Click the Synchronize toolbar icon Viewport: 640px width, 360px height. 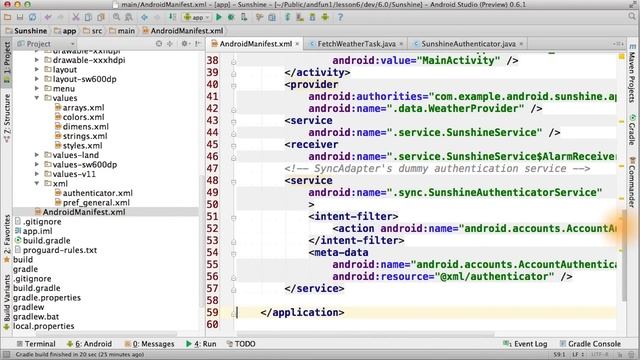33,18
